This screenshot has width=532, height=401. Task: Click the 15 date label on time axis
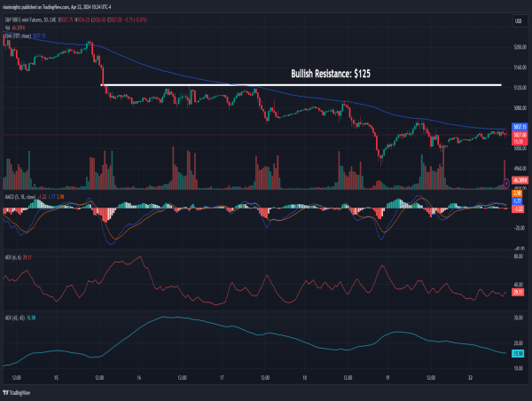click(x=56, y=378)
